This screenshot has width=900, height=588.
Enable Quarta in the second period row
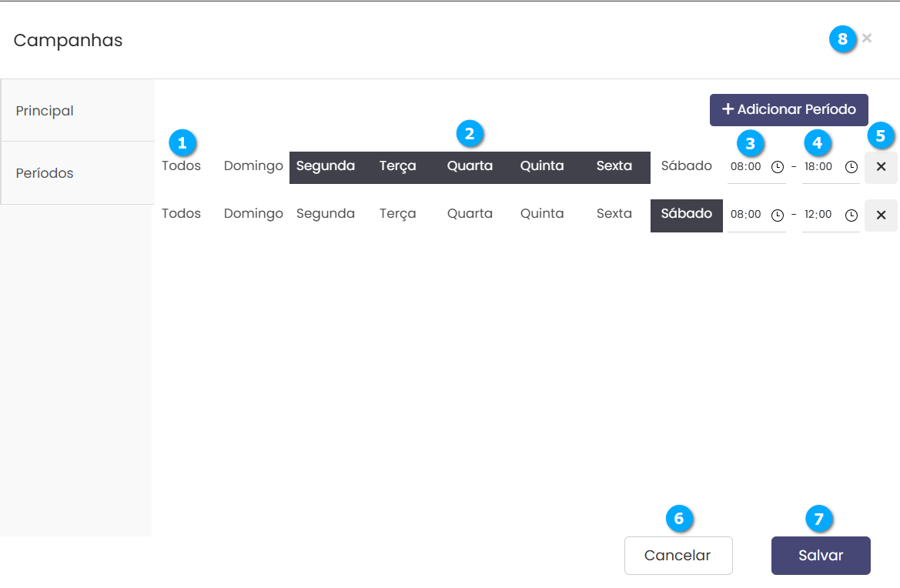[x=470, y=214]
